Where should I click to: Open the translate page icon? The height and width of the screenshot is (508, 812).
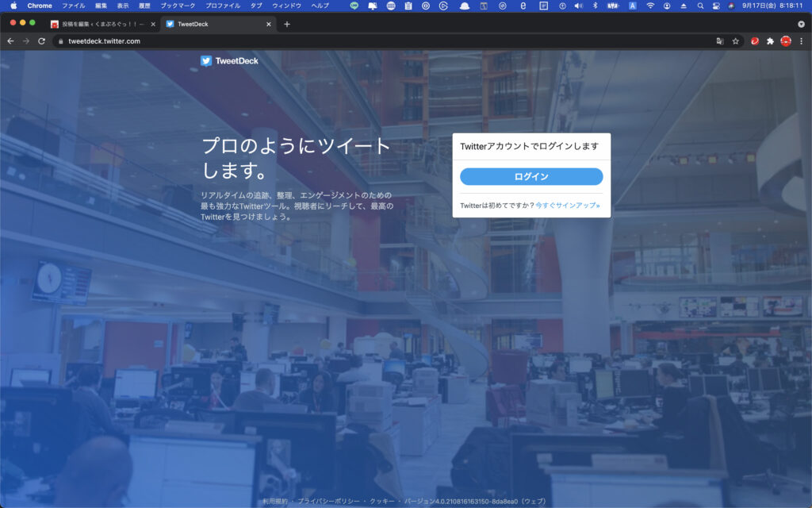click(720, 41)
